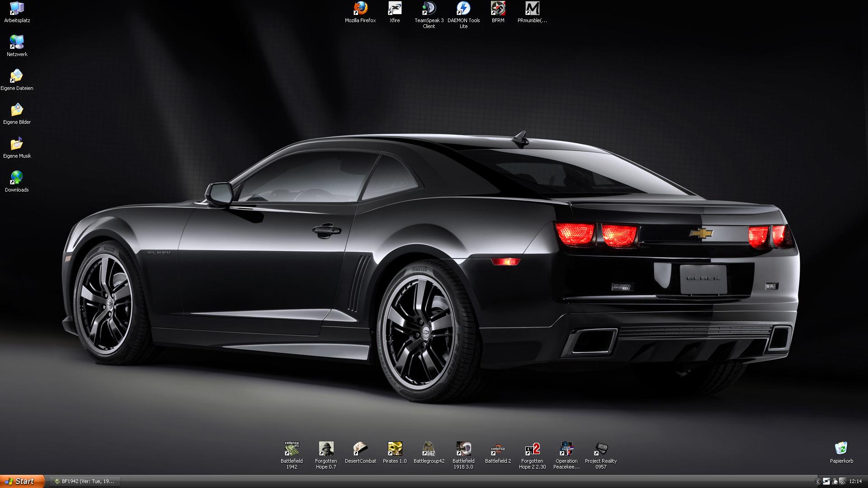Click the Xfire tray icon
868x488 pixels.
pyautogui.click(x=826, y=482)
